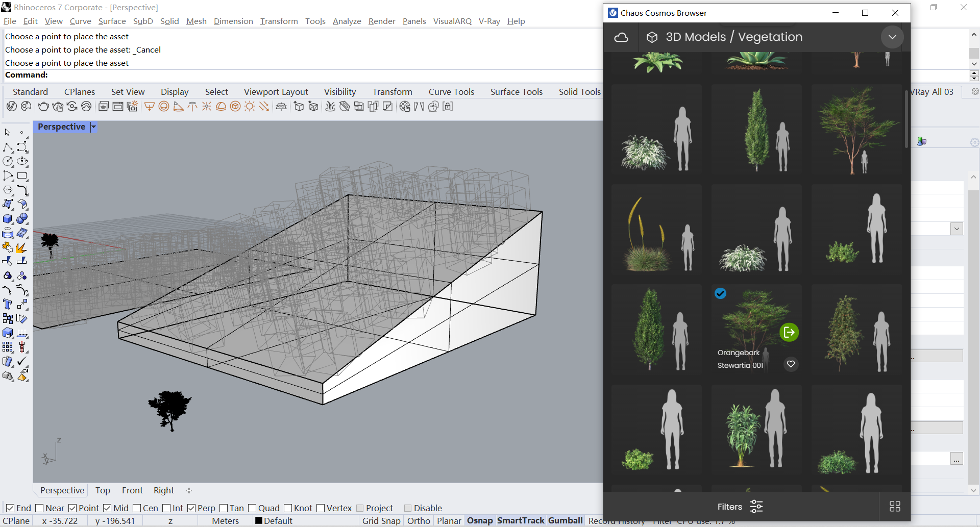The height and width of the screenshot is (527, 980).
Task: Open the VisualARQ menu
Action: point(452,21)
